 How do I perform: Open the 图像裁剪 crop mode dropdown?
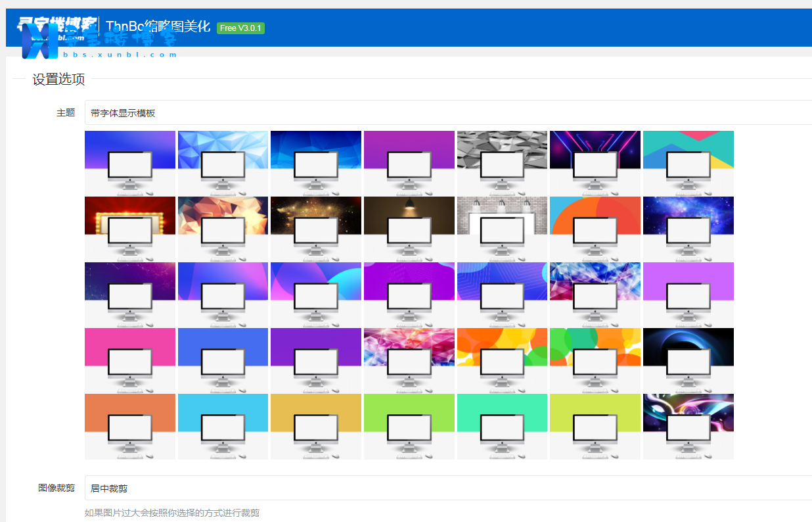[x=447, y=488]
